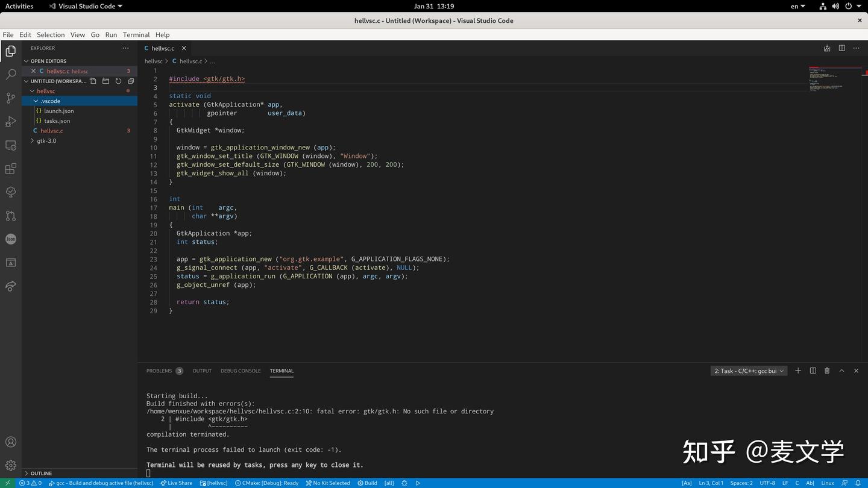Switch to the Debug Console tab
This screenshot has width=868, height=488.
241,371
